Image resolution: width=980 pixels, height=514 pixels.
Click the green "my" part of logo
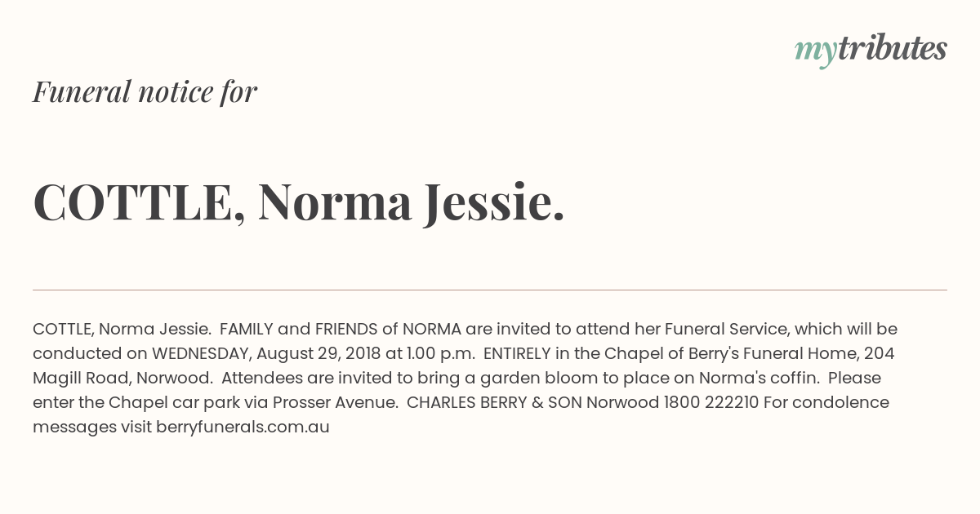pyautogui.click(x=816, y=53)
